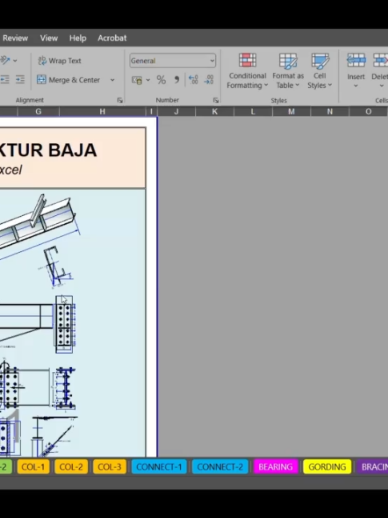Switch to BRACING sheet tab
388x518 pixels.
[372, 467]
